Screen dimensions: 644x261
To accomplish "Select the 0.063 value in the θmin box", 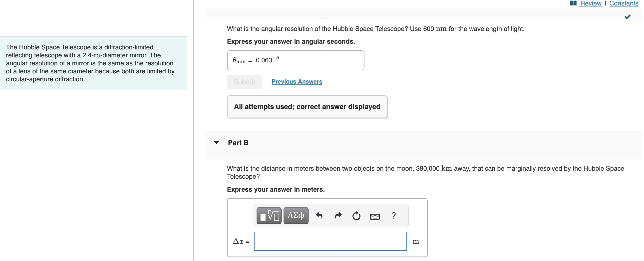I will (264, 60).
